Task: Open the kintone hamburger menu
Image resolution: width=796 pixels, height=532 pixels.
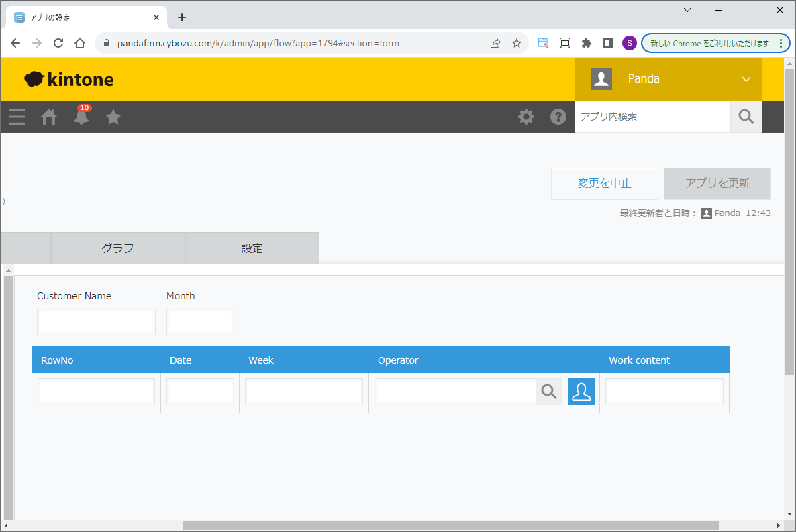Action: point(17,117)
